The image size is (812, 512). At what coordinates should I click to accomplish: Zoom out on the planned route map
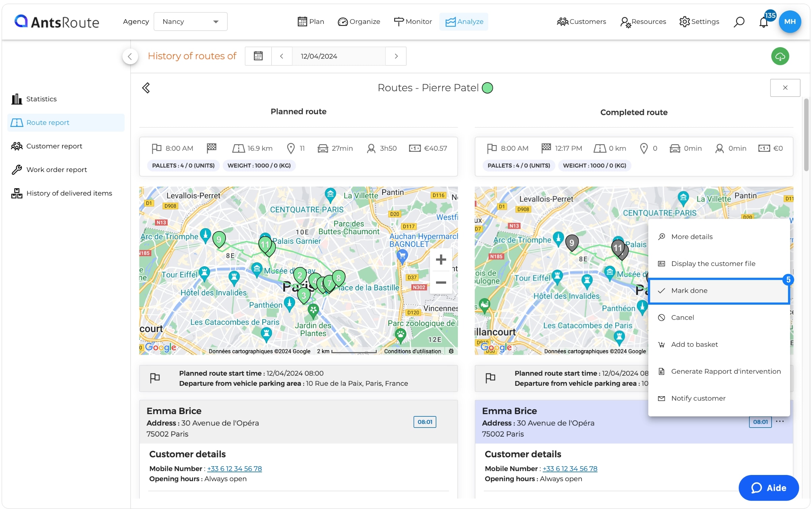(441, 282)
